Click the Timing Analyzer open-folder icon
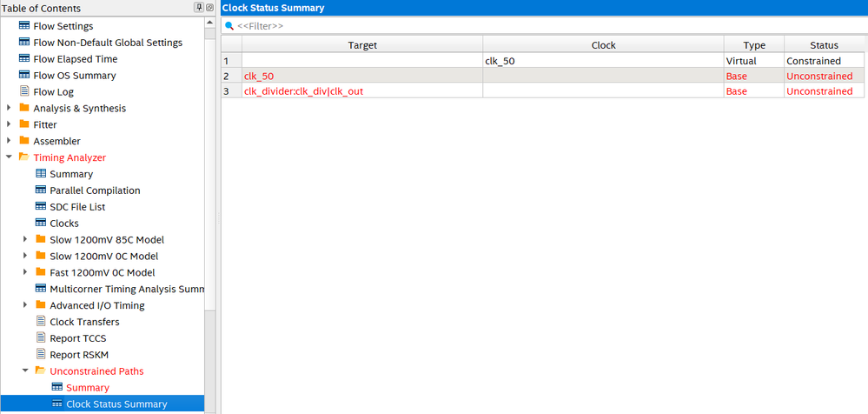The width and height of the screenshot is (868, 414). pyautogui.click(x=24, y=157)
